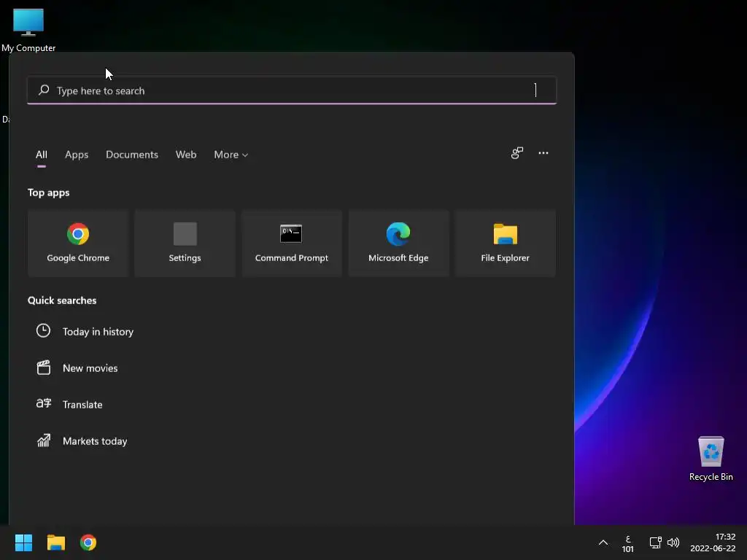Click the New movies clapperboard icon
This screenshot has width=747, height=560.
click(43, 367)
